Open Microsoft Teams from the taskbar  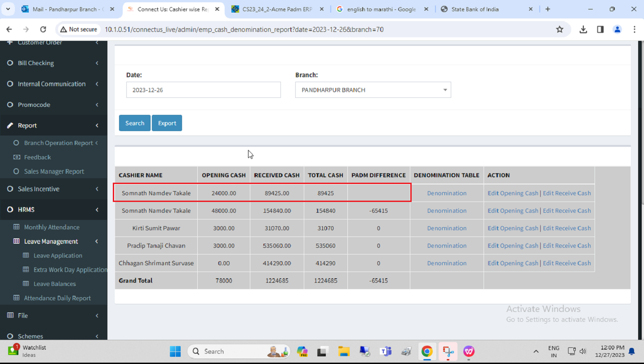tap(386, 351)
